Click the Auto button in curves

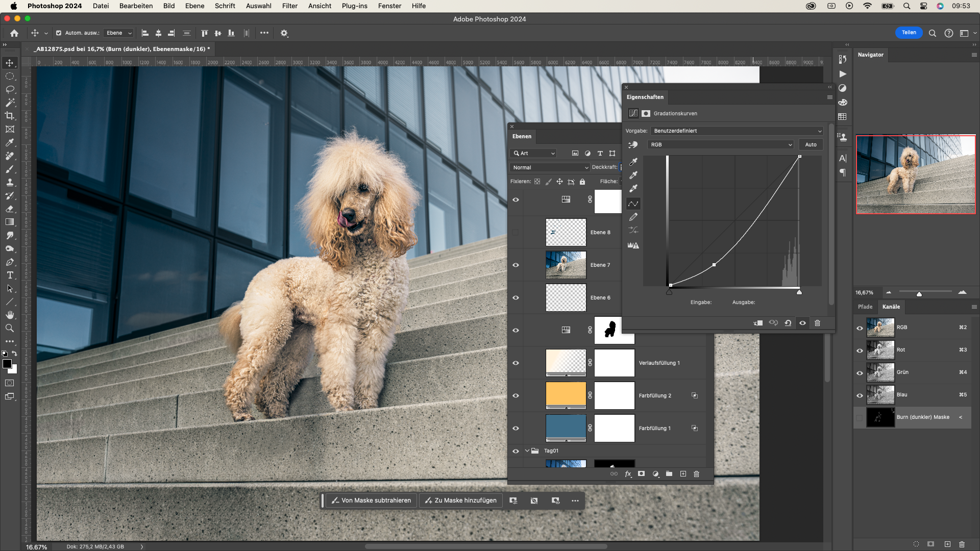811,144
